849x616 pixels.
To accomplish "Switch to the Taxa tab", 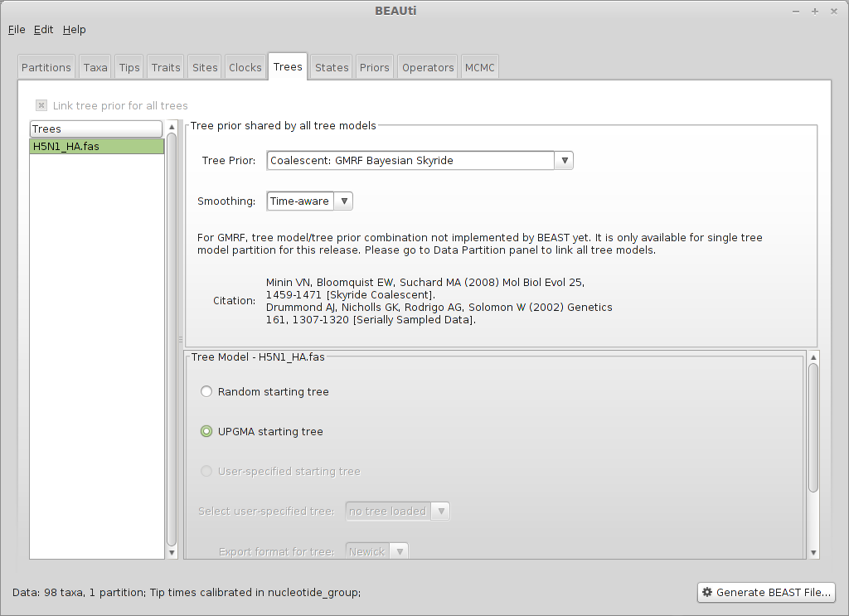I will (95, 68).
